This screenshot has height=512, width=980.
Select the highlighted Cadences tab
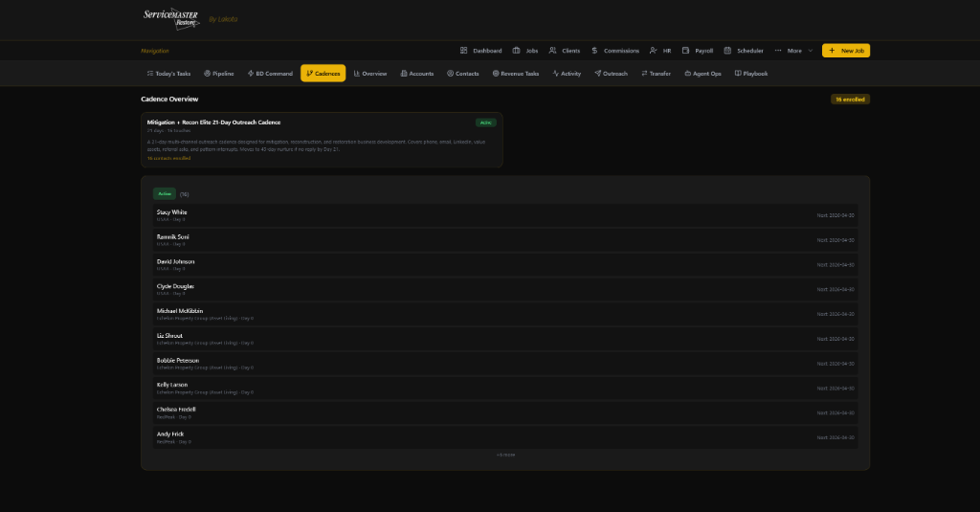tap(323, 73)
